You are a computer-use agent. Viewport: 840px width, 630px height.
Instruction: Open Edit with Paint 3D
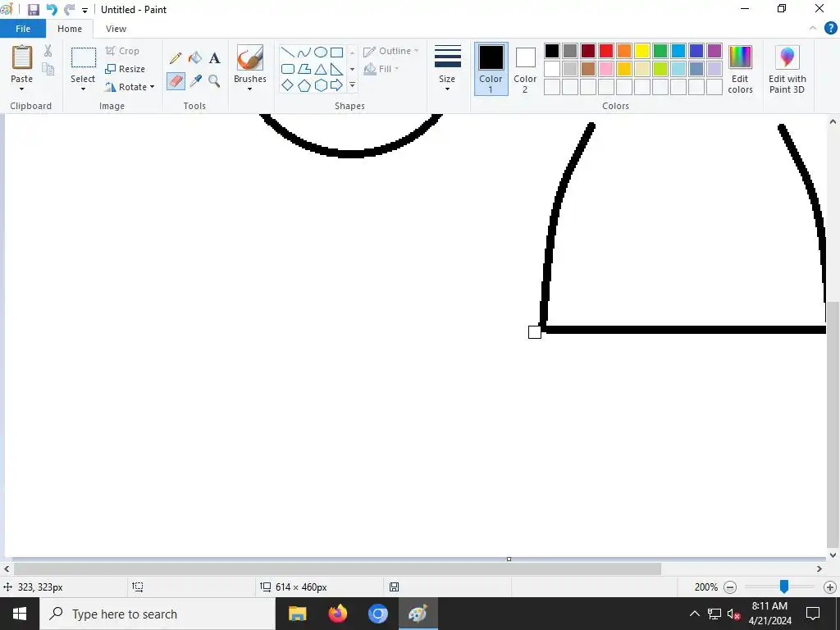coord(787,70)
